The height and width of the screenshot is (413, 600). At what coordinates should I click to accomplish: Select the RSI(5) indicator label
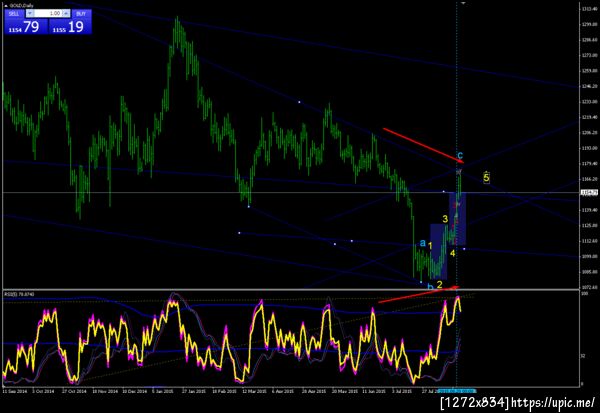pos(19,294)
